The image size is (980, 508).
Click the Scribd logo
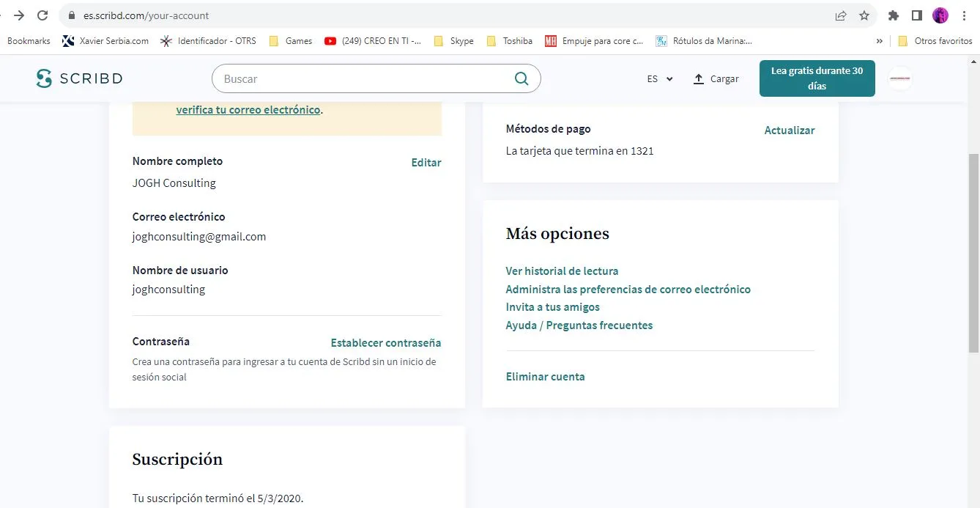pyautogui.click(x=79, y=78)
